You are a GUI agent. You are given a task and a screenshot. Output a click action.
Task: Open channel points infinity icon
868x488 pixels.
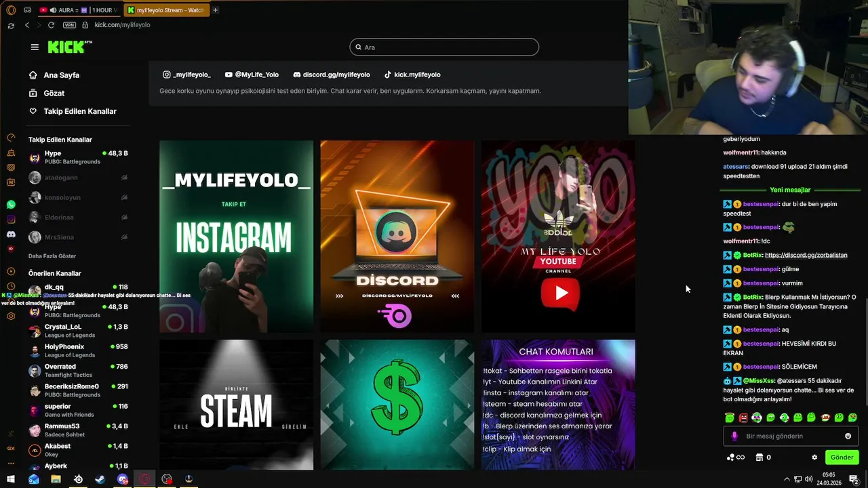tap(735, 457)
